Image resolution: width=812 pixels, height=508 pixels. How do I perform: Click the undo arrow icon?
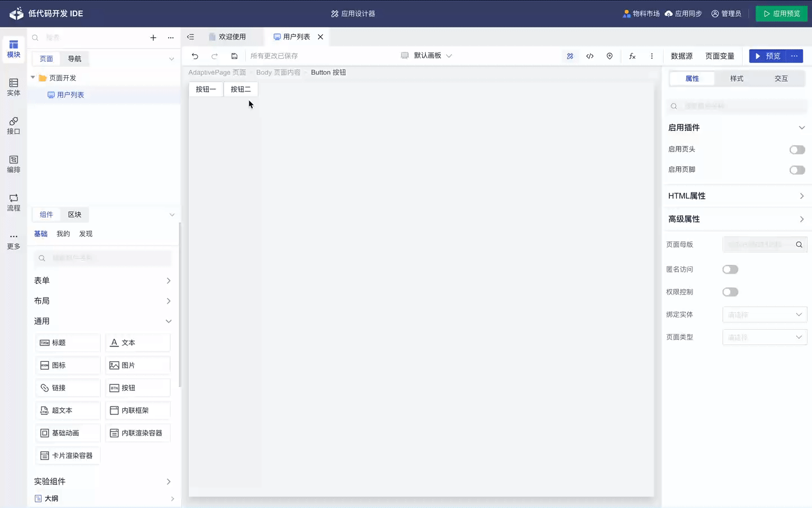coord(195,56)
